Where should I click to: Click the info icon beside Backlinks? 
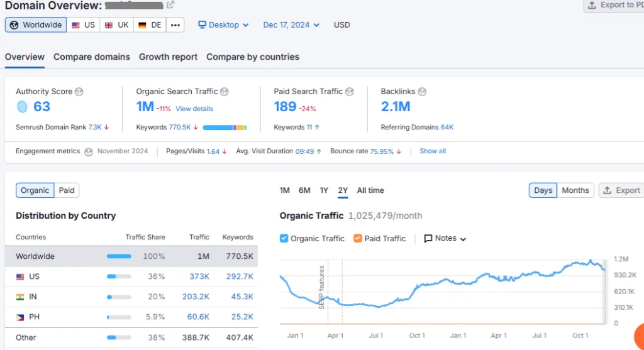(x=422, y=92)
